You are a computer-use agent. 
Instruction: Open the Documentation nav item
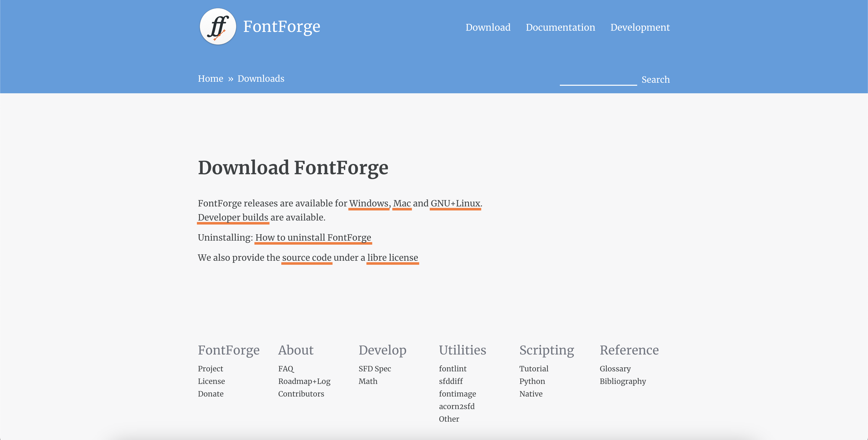tap(560, 27)
